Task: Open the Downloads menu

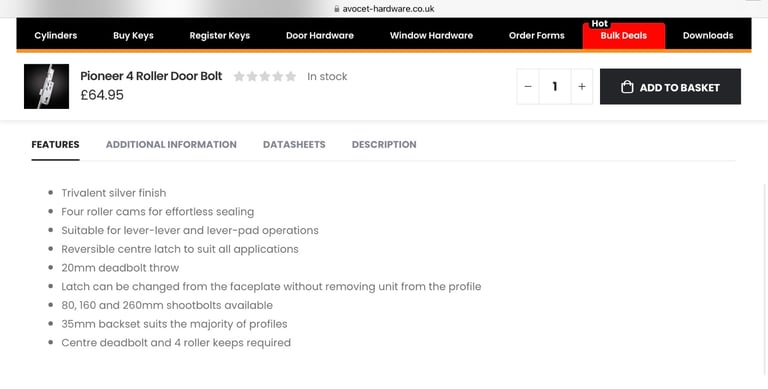Action: tap(708, 35)
